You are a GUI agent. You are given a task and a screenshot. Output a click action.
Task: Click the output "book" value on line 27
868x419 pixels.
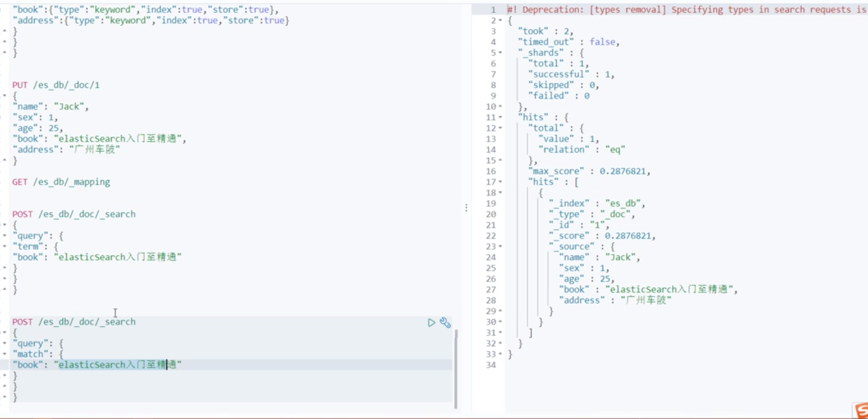[x=671, y=289]
